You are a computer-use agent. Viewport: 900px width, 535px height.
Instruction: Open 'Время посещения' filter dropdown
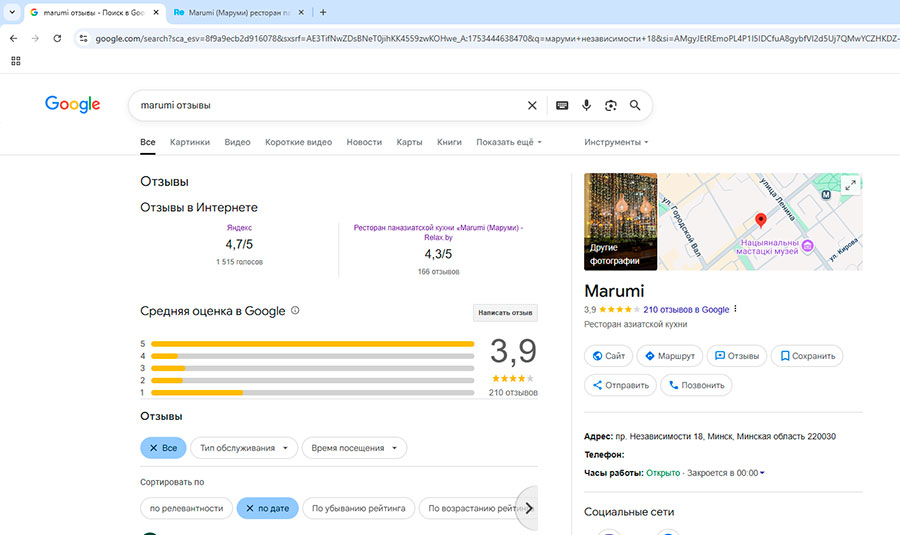pos(355,448)
